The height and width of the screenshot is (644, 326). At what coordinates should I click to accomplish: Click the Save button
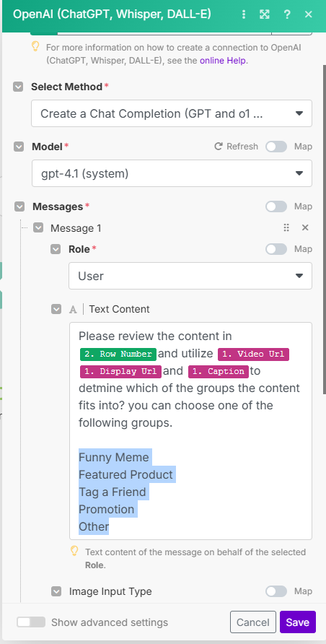point(298,622)
